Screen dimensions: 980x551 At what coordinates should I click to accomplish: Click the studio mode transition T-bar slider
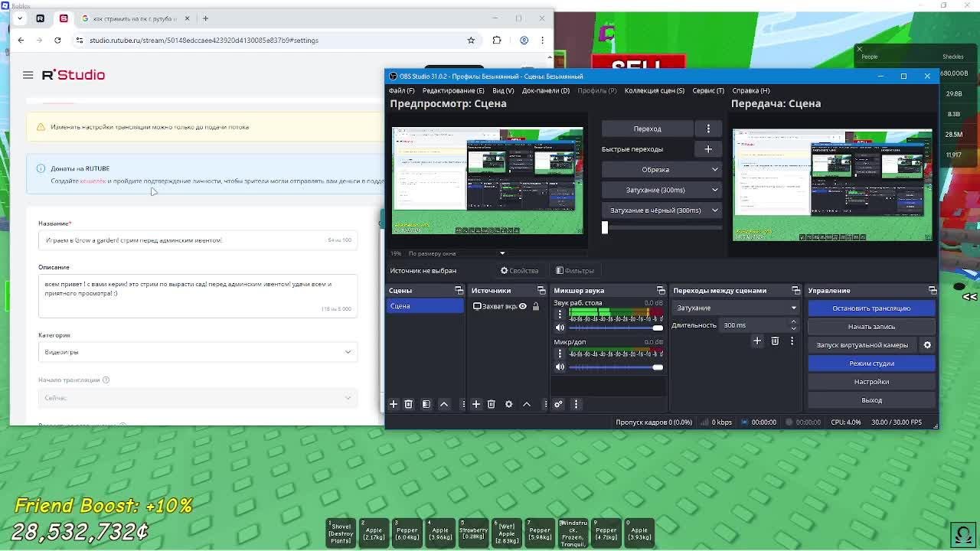click(x=661, y=227)
